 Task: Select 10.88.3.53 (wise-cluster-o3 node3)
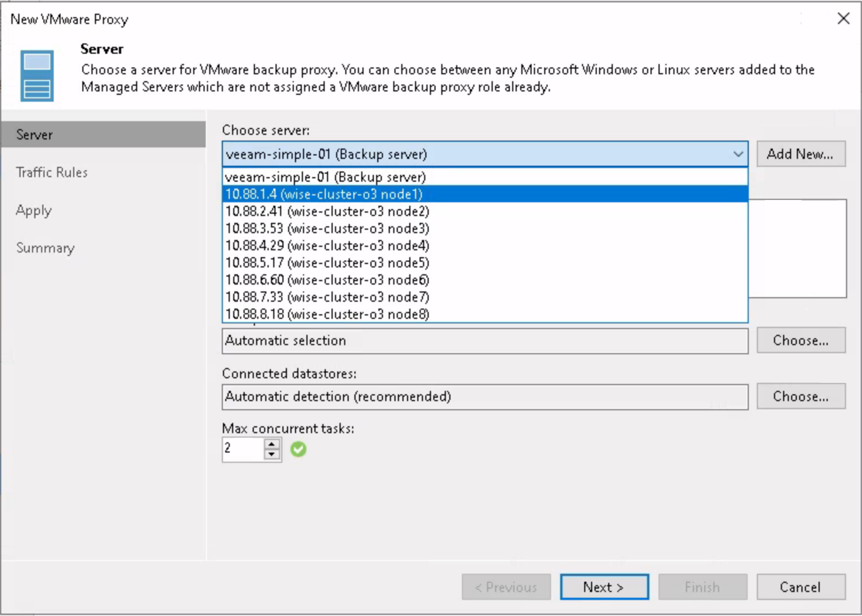(x=485, y=228)
